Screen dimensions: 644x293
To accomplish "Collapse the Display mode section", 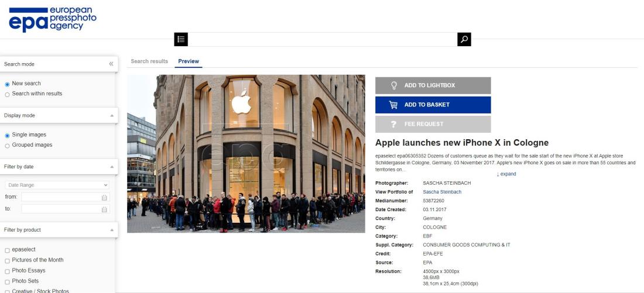I will tap(112, 116).
